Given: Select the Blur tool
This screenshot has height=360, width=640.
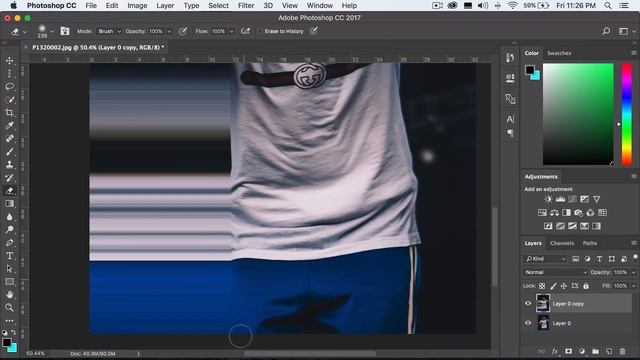Looking at the screenshot, I should click(9, 217).
